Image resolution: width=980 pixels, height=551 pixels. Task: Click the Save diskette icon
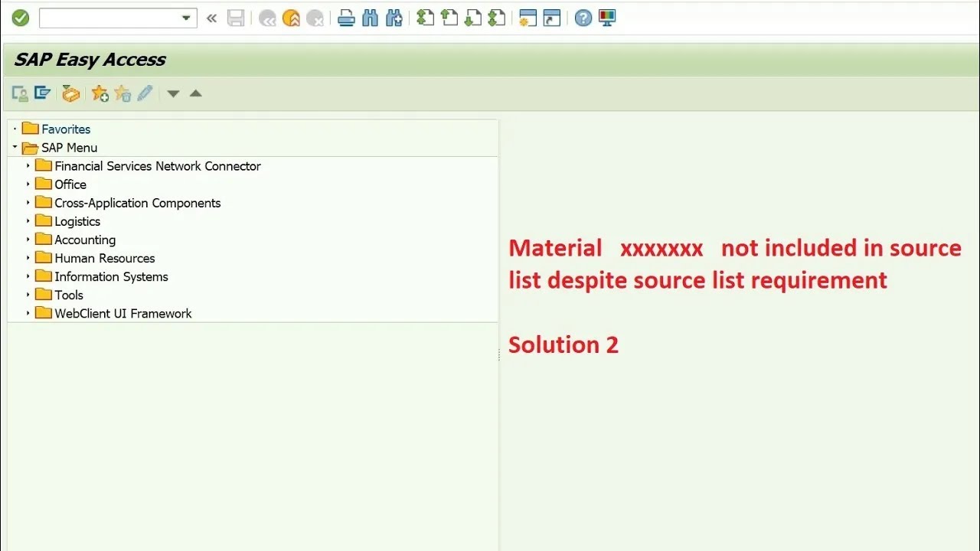coord(236,18)
